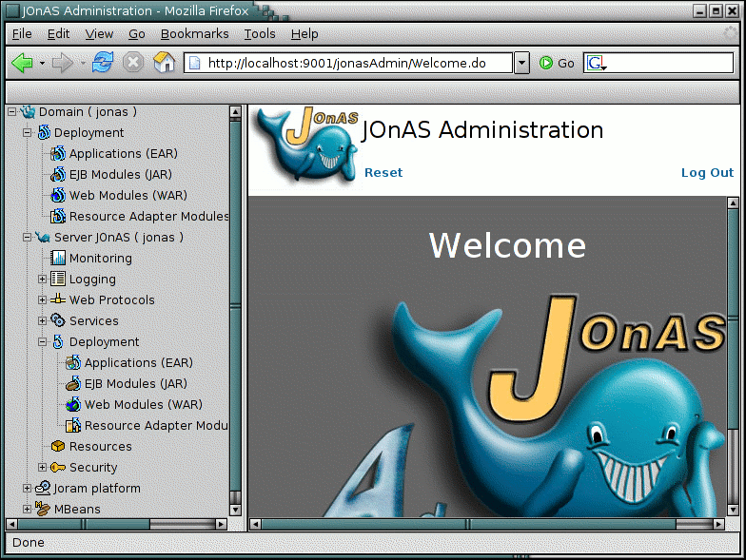Click the domain EJB Modules (JAR) icon
746x560 pixels.
point(58,175)
